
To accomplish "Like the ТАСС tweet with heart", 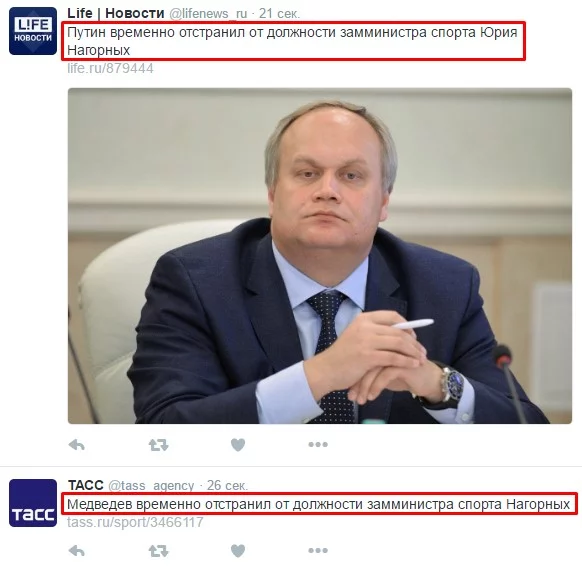I will pos(238,551).
